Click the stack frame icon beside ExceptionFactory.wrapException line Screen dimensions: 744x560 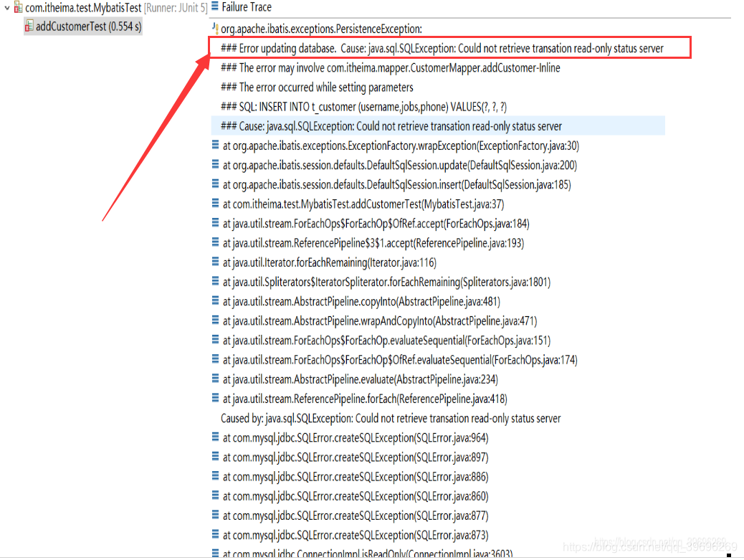click(x=215, y=145)
